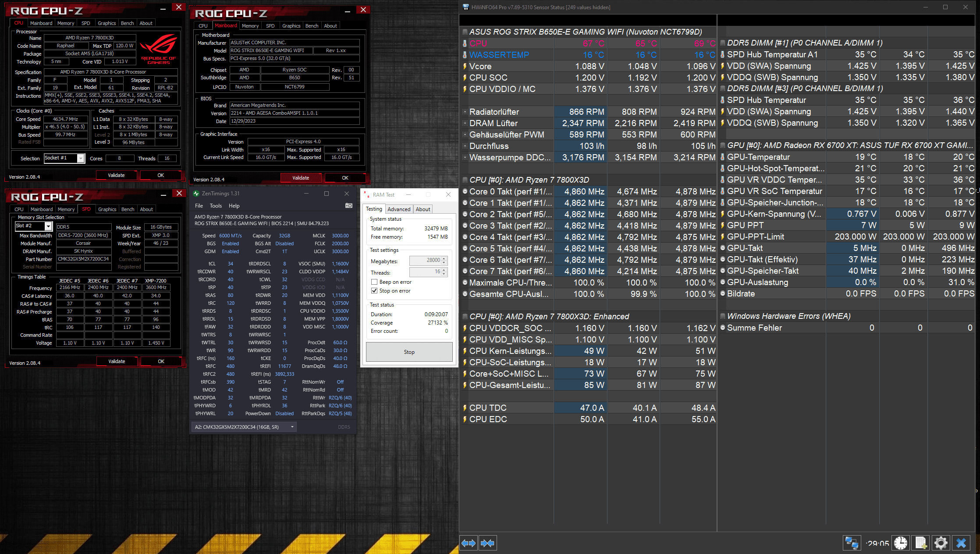Viewport: 980px width, 554px height.
Task: Click OK in CPU tab CPU-Z window
Action: 160,175
